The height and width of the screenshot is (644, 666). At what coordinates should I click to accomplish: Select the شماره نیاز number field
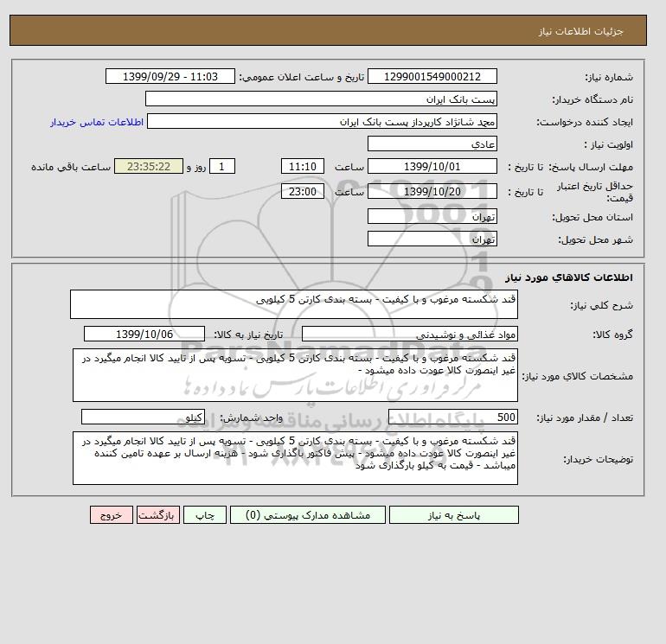click(x=432, y=76)
